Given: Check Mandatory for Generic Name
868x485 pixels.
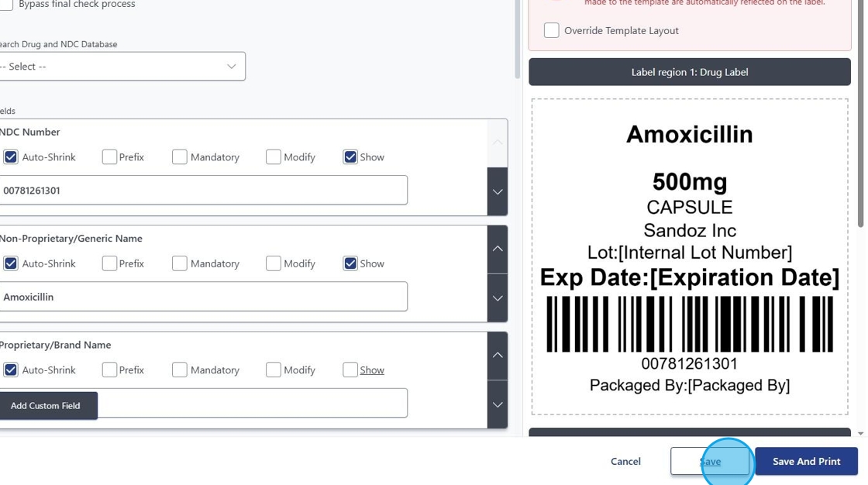Looking at the screenshot, I should coord(180,263).
